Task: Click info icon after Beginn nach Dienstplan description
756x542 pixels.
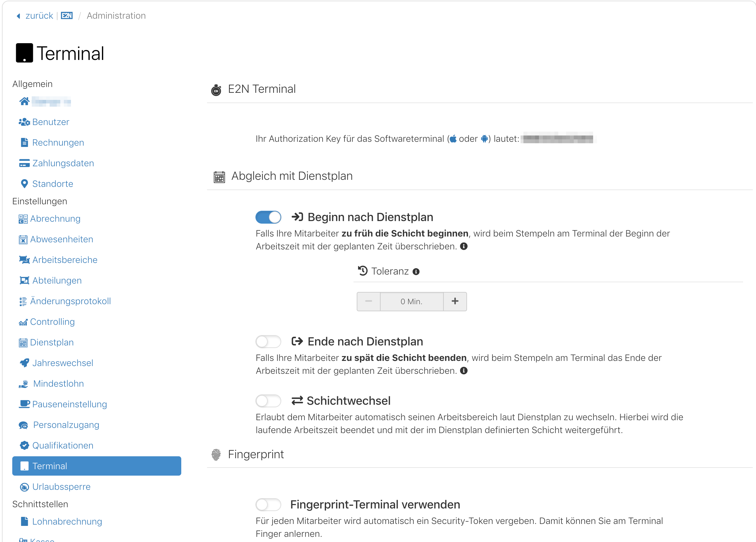Action: click(464, 247)
